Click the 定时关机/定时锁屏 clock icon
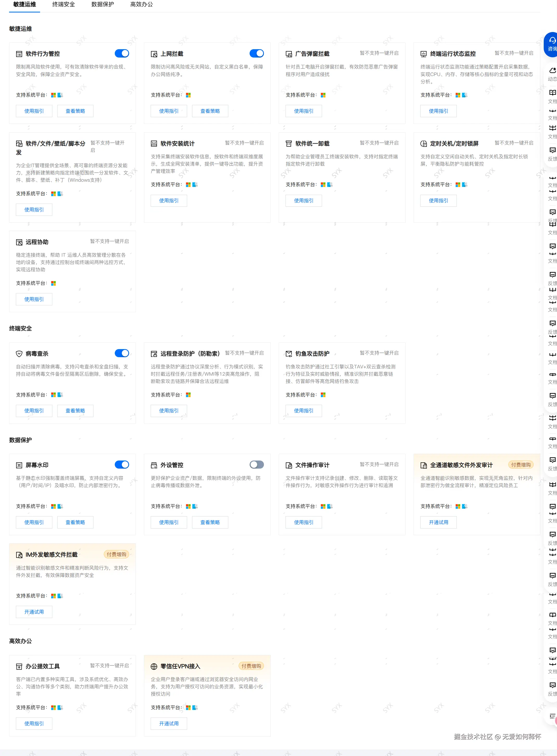 423,144
